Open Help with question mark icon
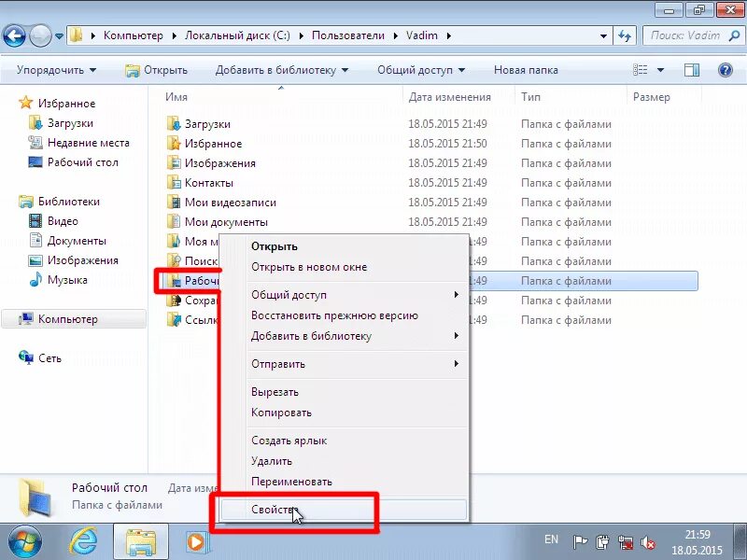Image resolution: width=747 pixels, height=560 pixels. tap(726, 70)
